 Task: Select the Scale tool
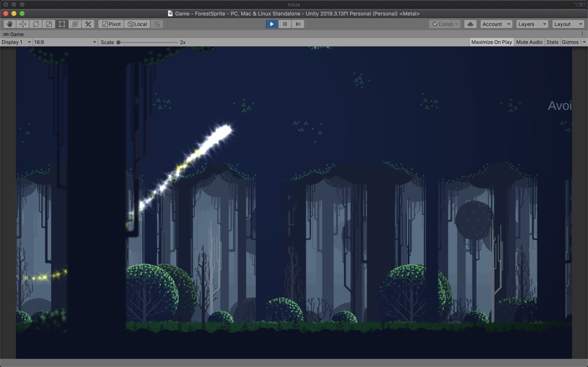point(49,24)
